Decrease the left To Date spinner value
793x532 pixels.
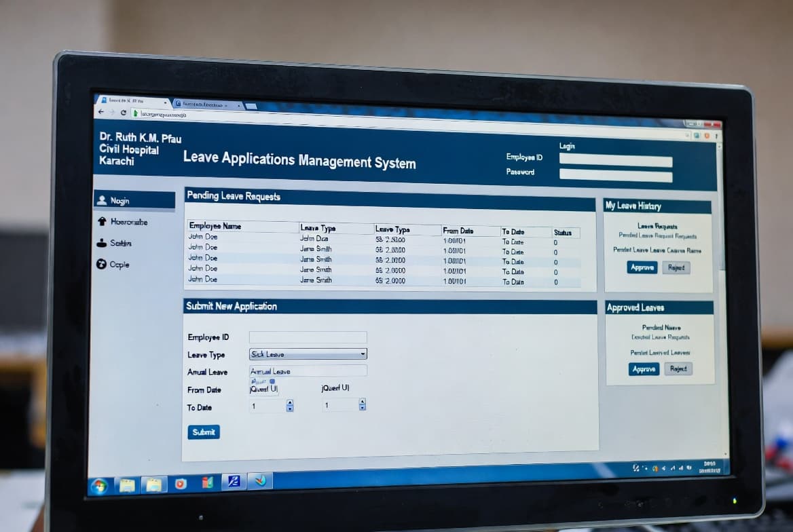(290, 408)
